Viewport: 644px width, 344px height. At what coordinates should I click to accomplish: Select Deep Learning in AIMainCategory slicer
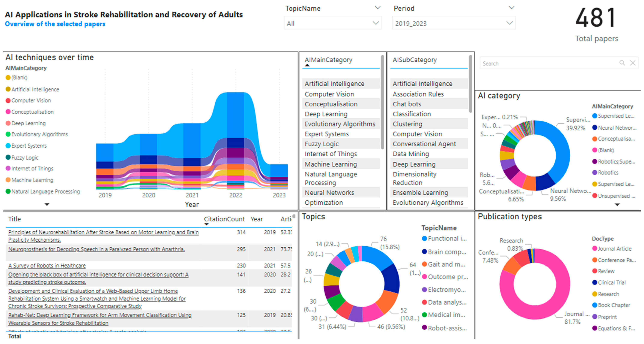[x=326, y=114]
